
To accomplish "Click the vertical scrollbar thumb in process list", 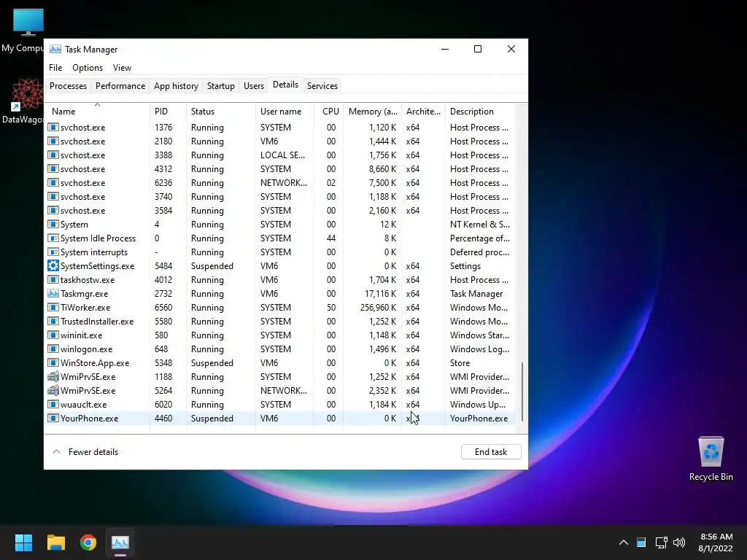I will click(522, 392).
